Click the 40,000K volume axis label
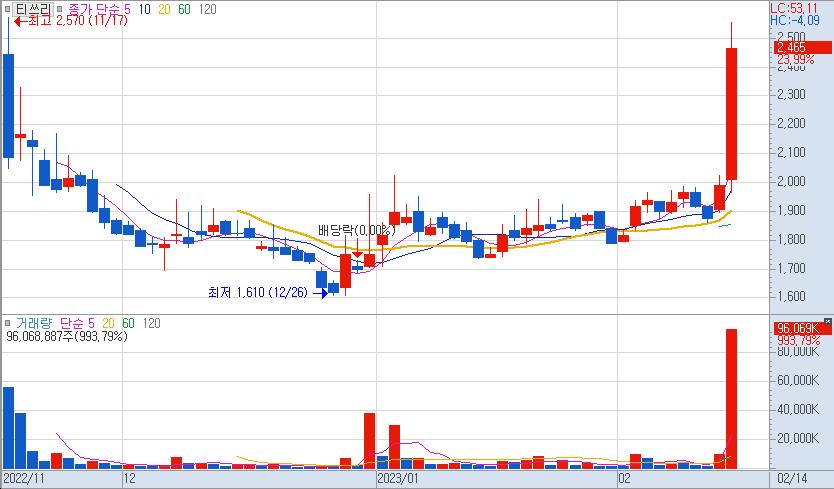 (798, 409)
